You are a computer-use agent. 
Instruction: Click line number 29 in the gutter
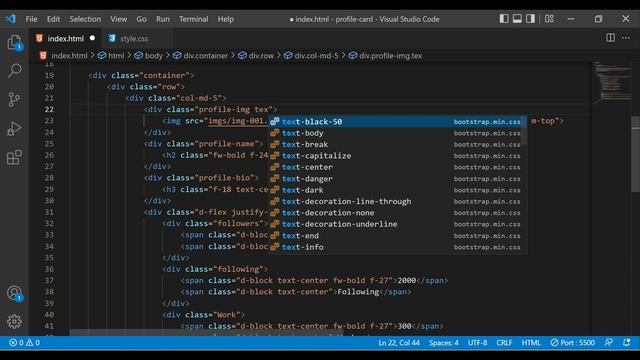point(49,189)
